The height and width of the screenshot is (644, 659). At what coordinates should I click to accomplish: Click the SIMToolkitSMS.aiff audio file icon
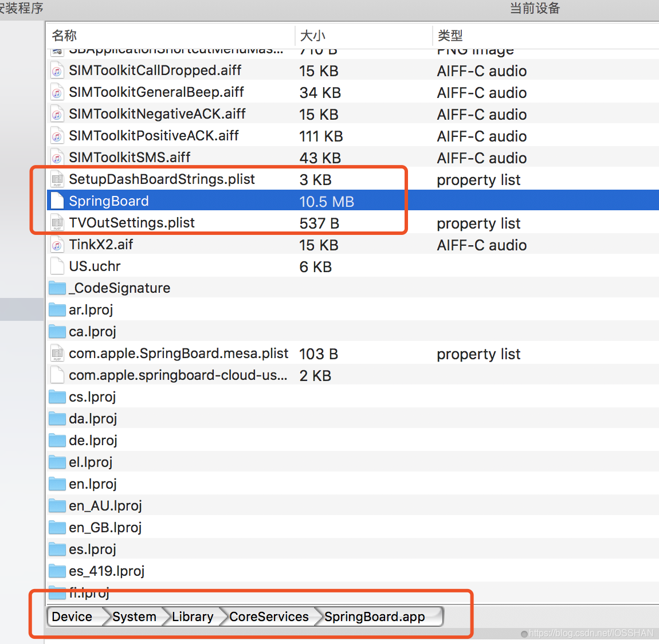[x=57, y=158]
